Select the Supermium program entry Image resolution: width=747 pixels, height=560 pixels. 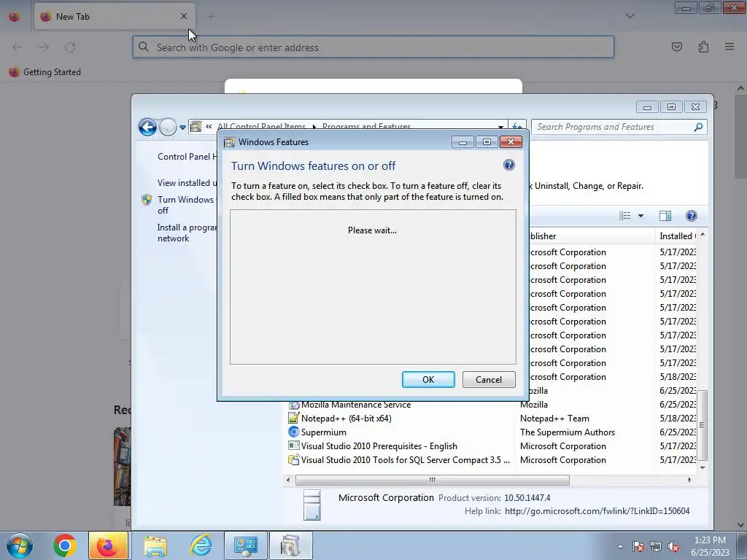[323, 432]
